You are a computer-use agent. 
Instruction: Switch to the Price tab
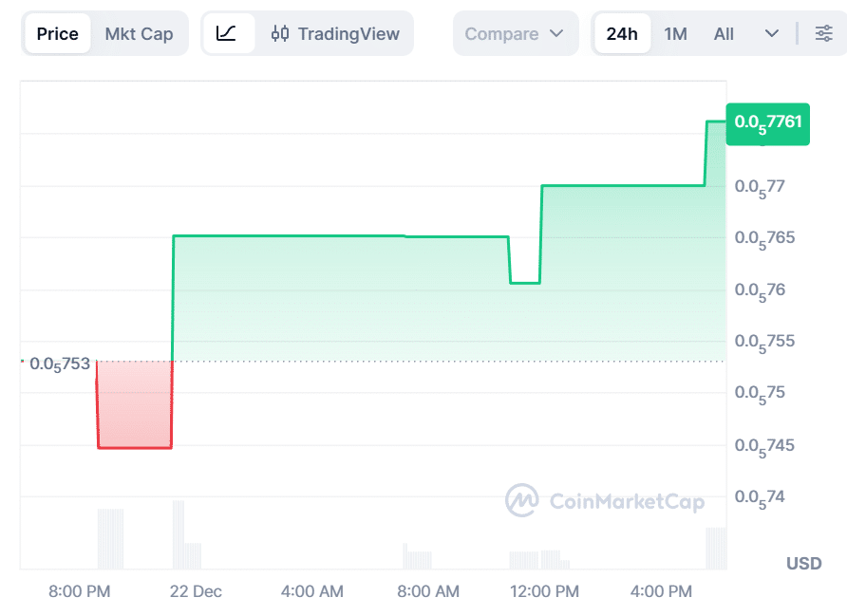[x=57, y=34]
